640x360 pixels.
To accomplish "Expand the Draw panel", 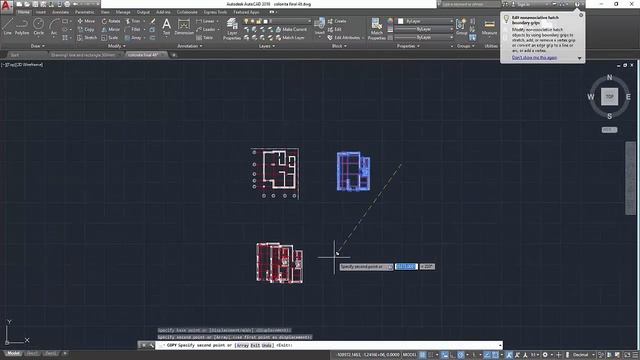I will pos(38,46).
